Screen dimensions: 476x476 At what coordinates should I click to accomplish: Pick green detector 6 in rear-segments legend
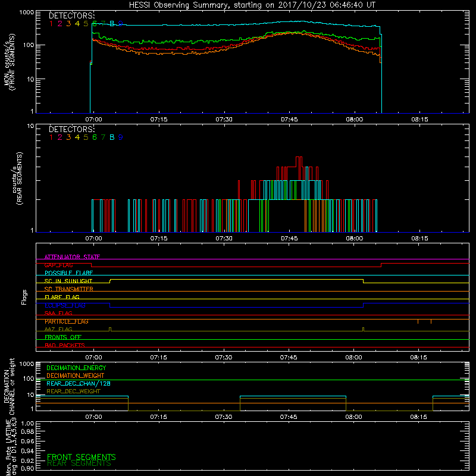tap(95, 137)
